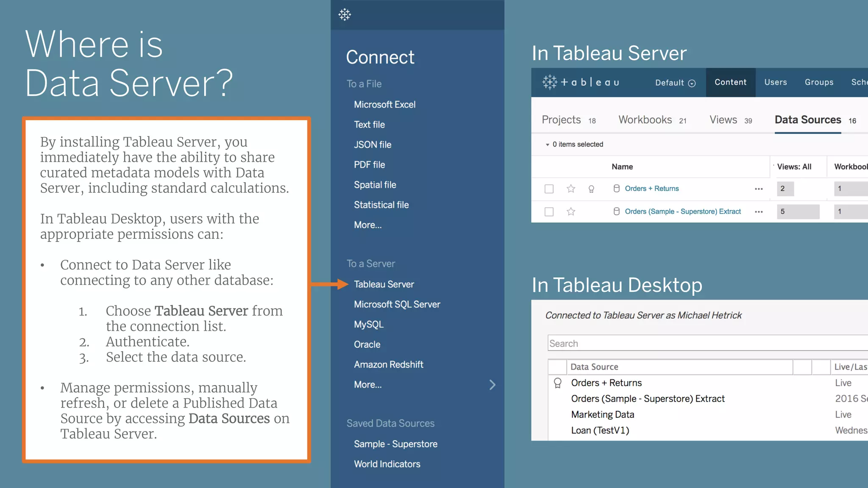Tick checkbox for Orders (Sample - Superstore) Extract
The width and height of the screenshot is (868, 488).
pyautogui.click(x=549, y=212)
